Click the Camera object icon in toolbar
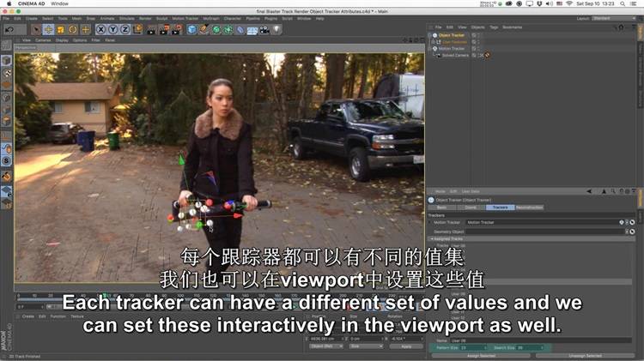 pyautogui.click(x=265, y=29)
